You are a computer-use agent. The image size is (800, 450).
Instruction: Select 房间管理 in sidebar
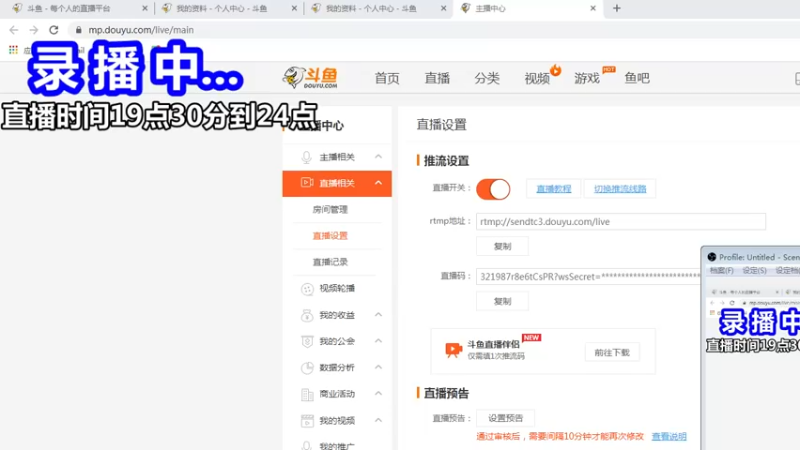click(x=330, y=210)
